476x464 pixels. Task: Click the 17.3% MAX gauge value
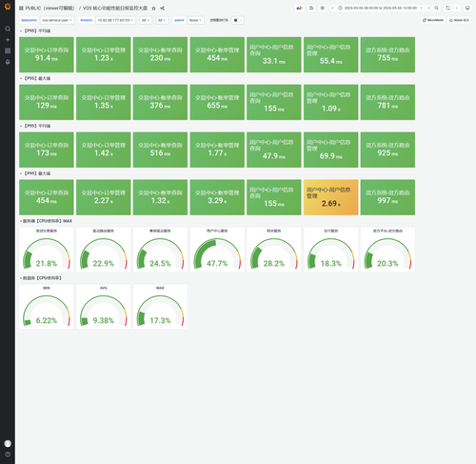coord(160,321)
